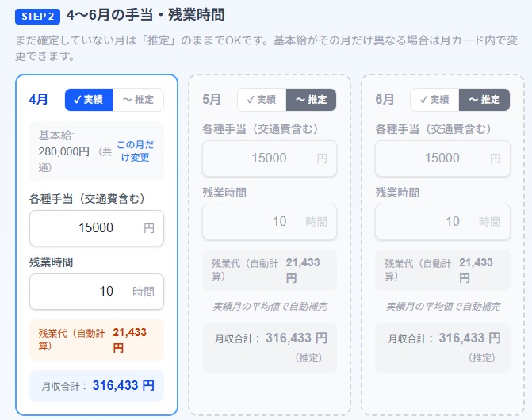The height and width of the screenshot is (420, 532).
Task: Click the 4月 各種手当 input field
Action: 97,227
